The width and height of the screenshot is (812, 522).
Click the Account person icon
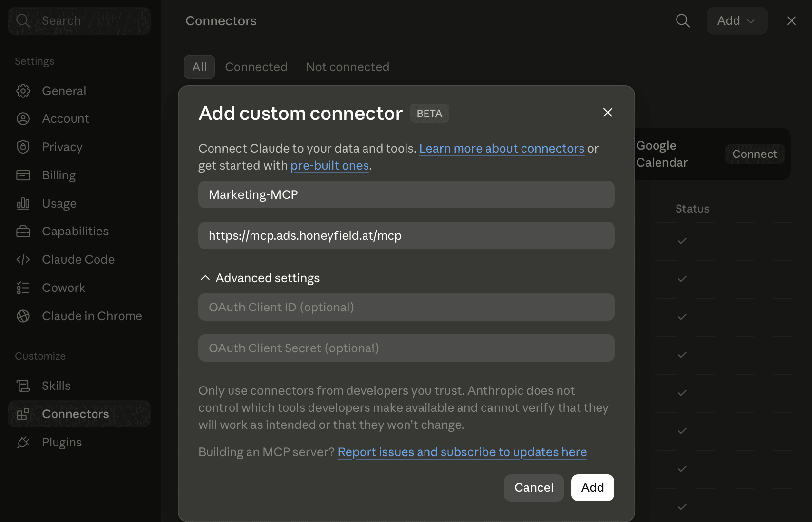[23, 119]
